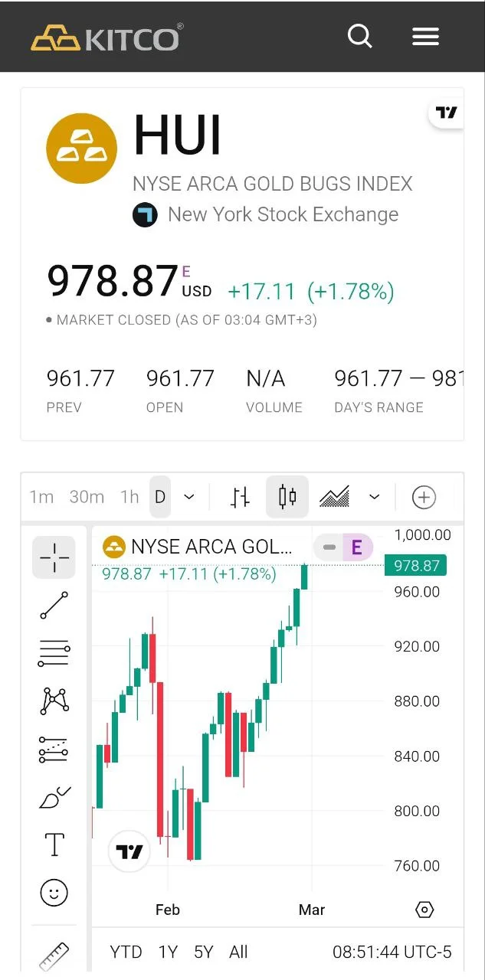
Task: Expand the time interval dropdown arrow
Action: [189, 497]
